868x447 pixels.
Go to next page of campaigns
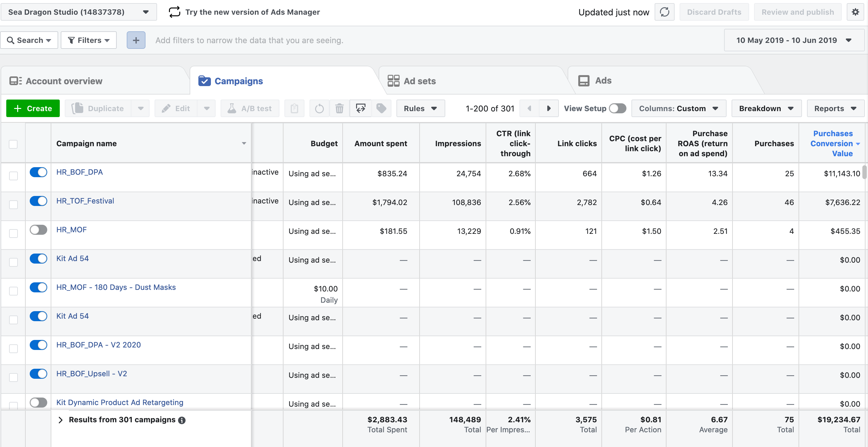tap(549, 109)
